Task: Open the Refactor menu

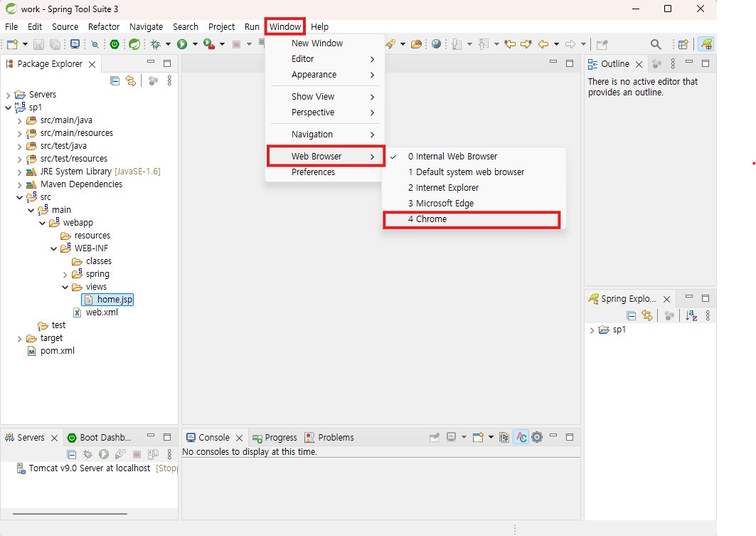Action: point(104,27)
